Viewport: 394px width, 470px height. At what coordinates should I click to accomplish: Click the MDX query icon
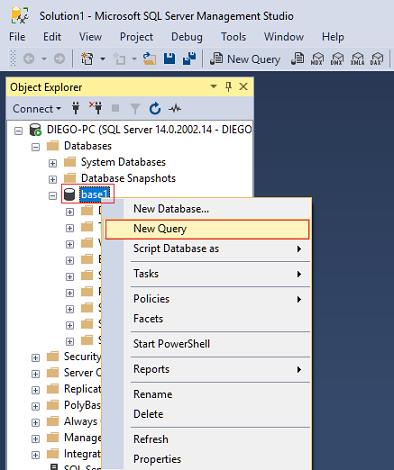tap(317, 59)
